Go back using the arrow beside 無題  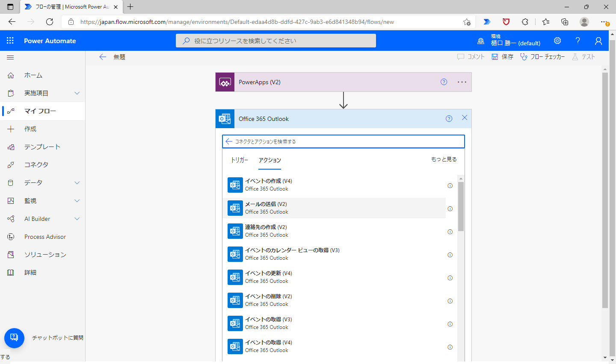103,57
